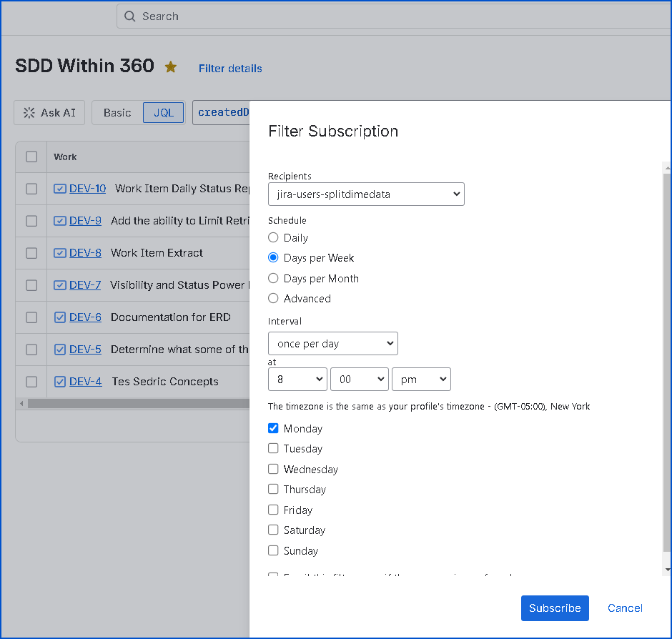The width and height of the screenshot is (672, 639).
Task: Tick the Sunday checkbox
Action: (273, 550)
